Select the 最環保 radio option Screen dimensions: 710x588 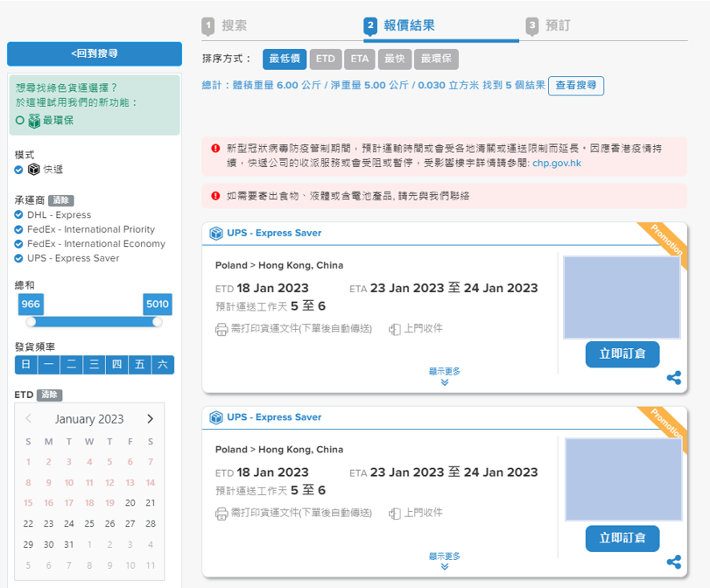click(19, 121)
